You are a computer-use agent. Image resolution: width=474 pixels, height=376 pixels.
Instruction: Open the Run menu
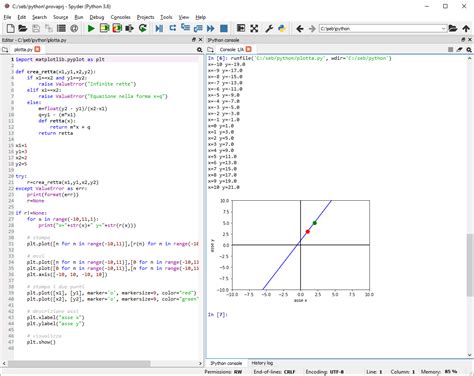coord(79,17)
